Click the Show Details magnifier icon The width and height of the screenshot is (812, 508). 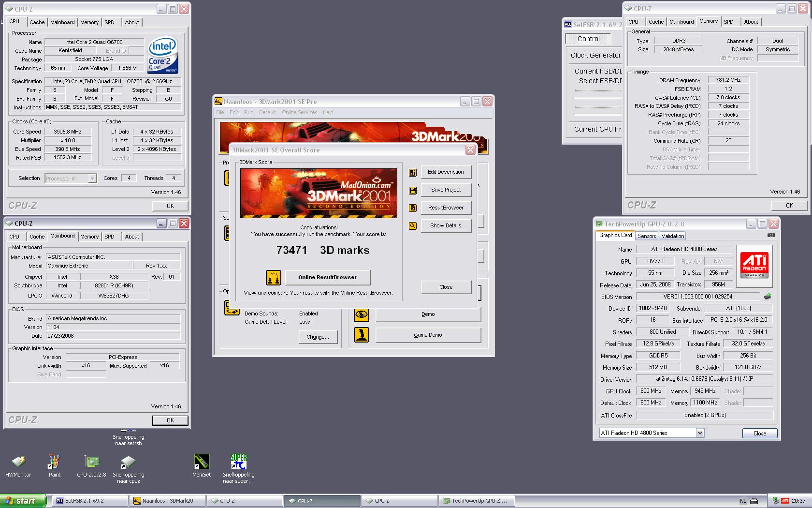(413, 226)
